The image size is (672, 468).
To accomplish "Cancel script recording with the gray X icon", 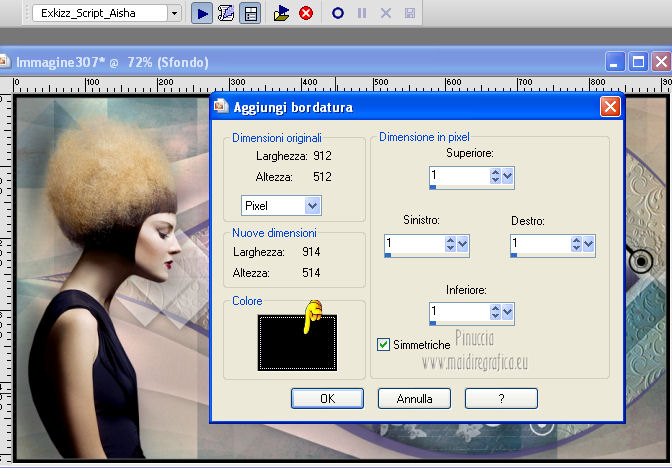I will point(386,13).
